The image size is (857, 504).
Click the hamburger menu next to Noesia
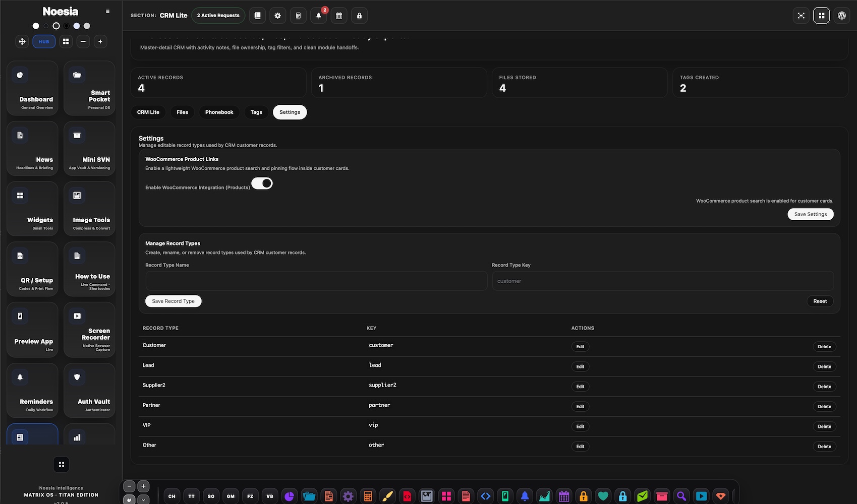[x=107, y=12]
